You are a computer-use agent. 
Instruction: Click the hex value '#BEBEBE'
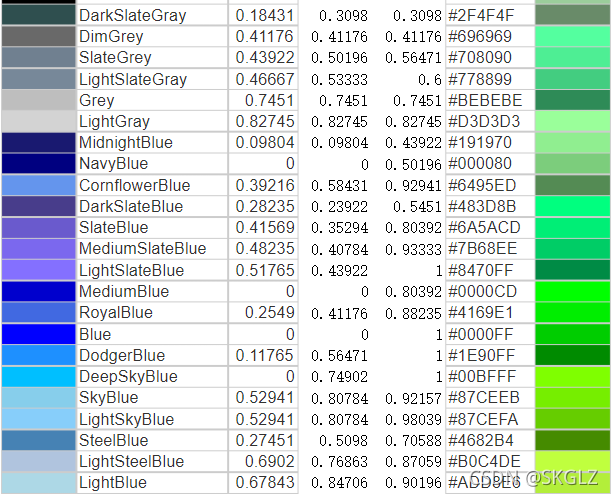pos(485,100)
